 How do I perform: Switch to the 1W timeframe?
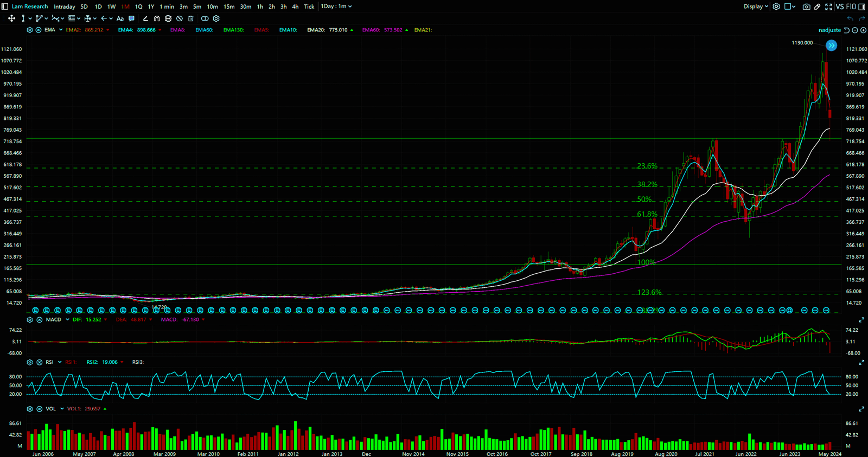coord(111,7)
